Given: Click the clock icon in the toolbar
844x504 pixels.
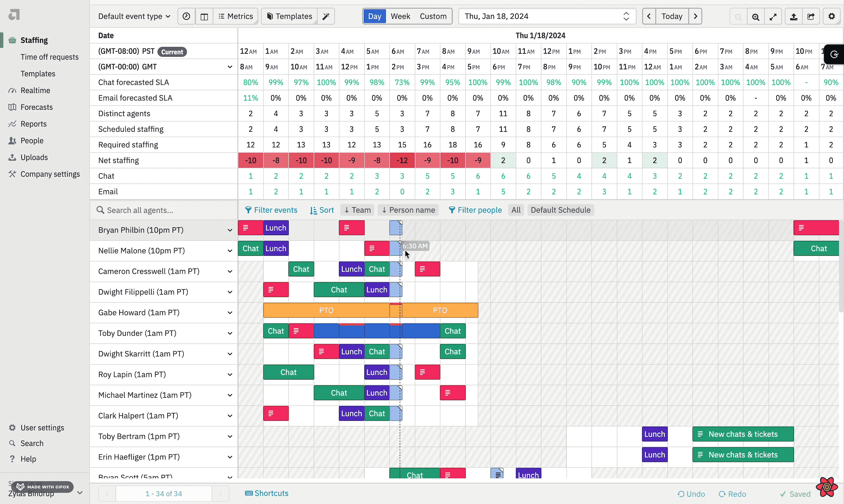Looking at the screenshot, I should [x=186, y=16].
